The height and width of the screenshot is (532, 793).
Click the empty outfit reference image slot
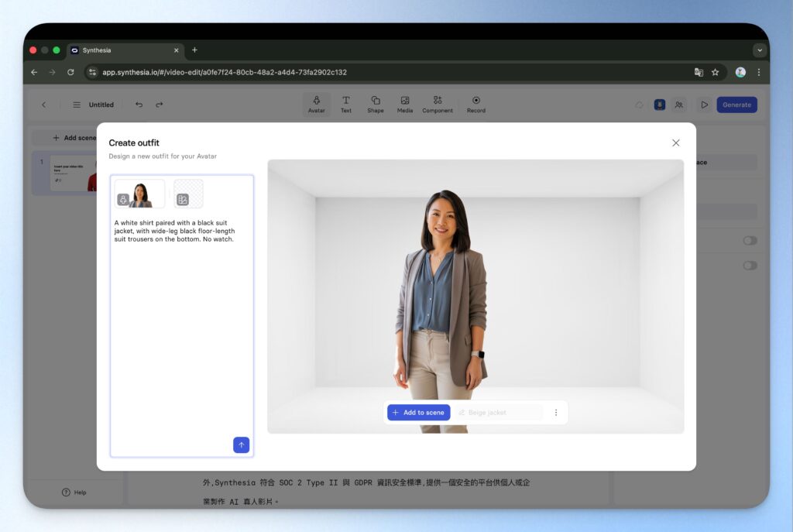click(188, 194)
